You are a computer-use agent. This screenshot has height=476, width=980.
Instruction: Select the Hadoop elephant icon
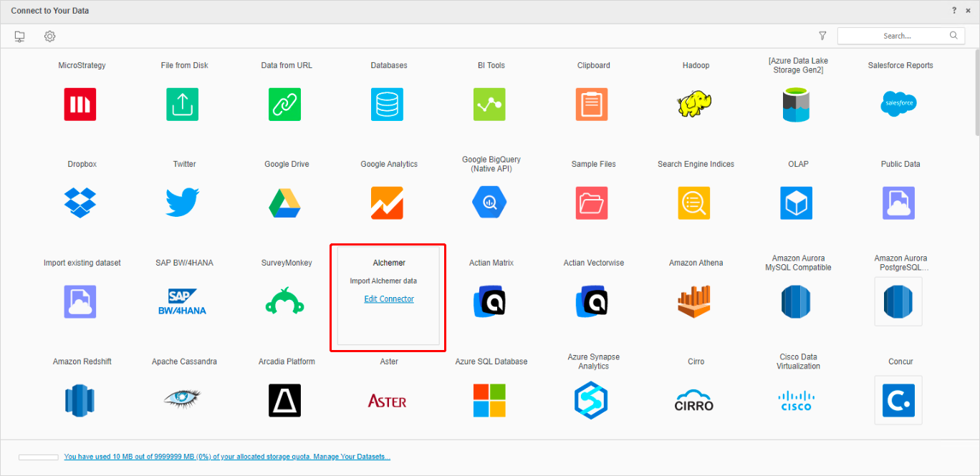(x=694, y=105)
